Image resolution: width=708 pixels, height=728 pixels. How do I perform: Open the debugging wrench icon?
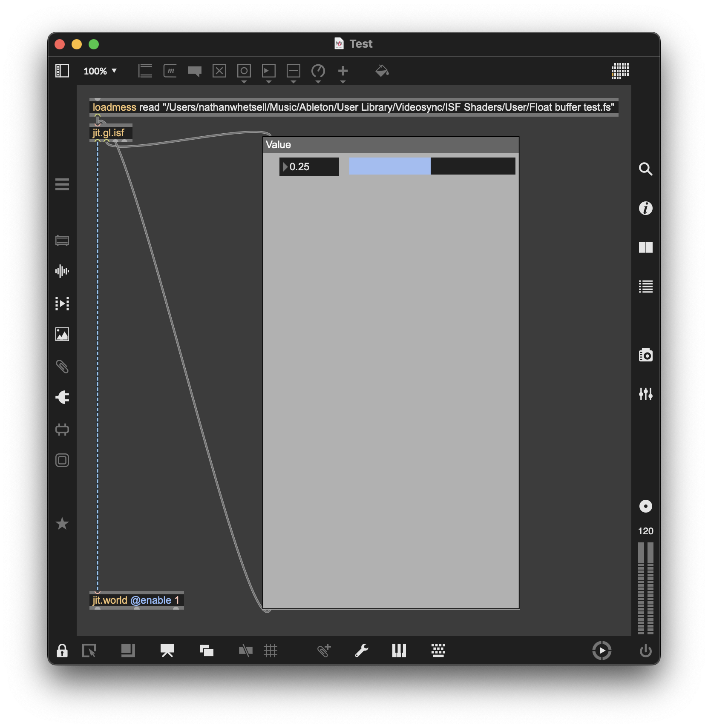[x=362, y=651]
